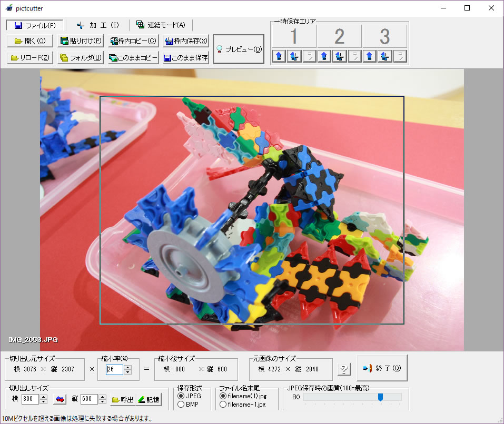Click the status bar 10Mピクセル warning
The image size is (504, 424).
[x=77, y=419]
